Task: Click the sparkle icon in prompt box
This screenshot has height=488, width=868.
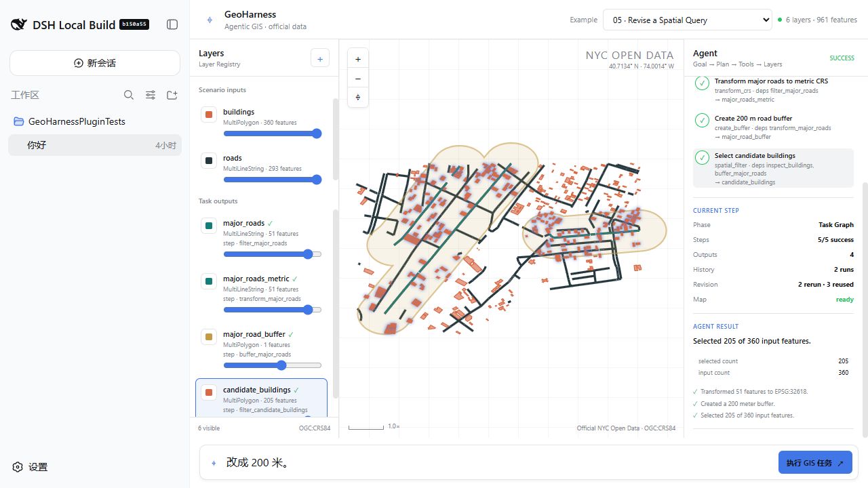Action: [214, 463]
